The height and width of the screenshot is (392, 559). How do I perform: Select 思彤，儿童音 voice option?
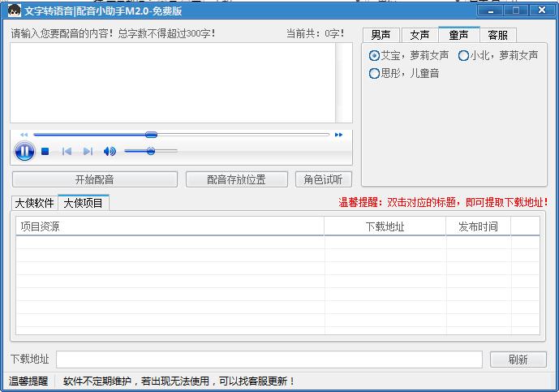[374, 74]
